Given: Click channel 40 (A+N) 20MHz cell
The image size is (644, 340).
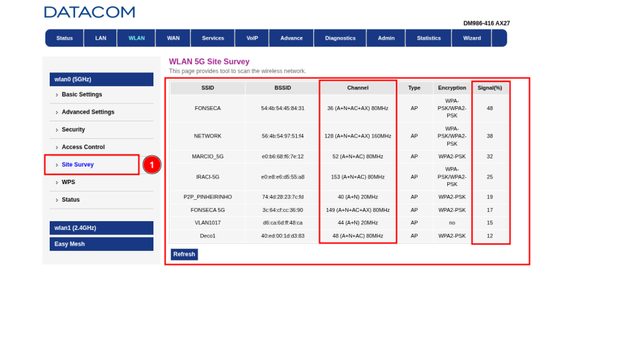Looking at the screenshot, I should (x=358, y=197).
